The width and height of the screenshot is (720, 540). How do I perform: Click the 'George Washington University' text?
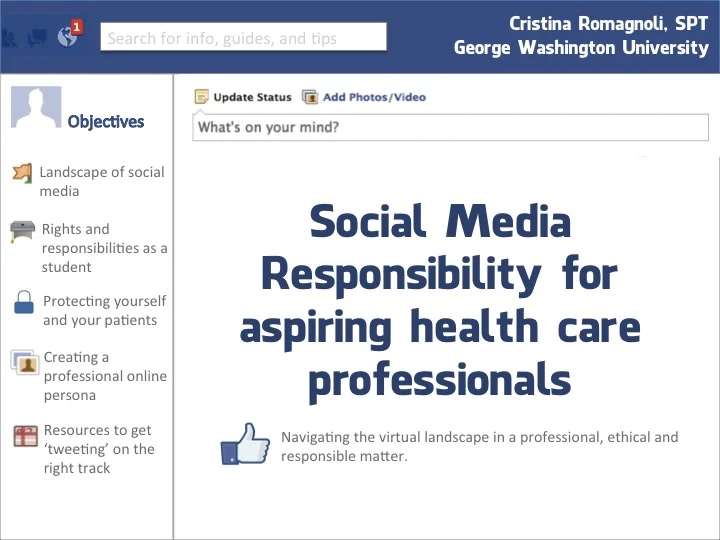point(581,48)
